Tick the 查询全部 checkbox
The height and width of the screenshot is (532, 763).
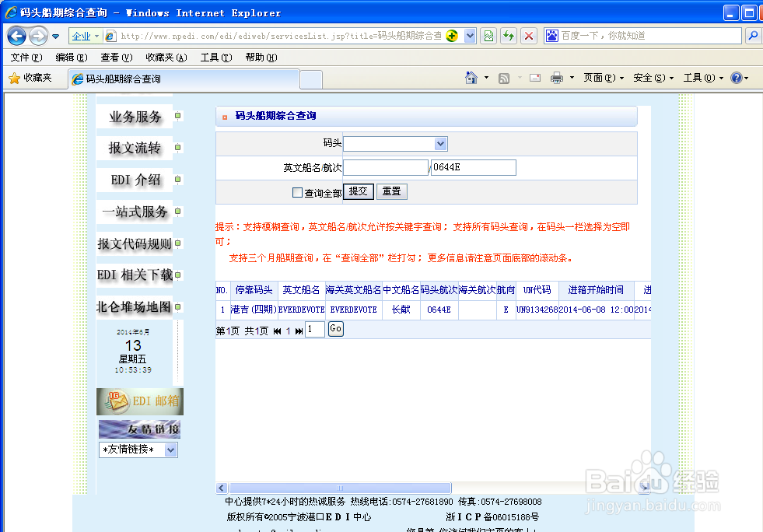[297, 192]
